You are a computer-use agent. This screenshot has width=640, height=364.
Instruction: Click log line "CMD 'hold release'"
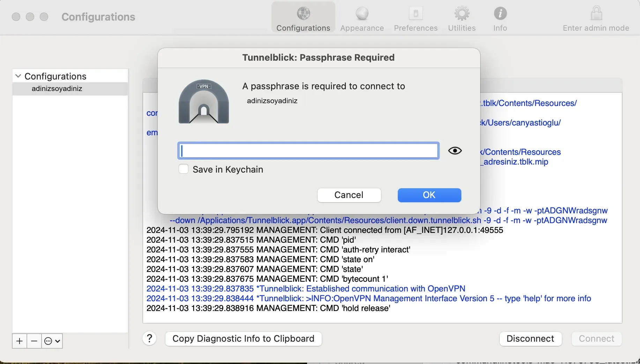(x=268, y=308)
